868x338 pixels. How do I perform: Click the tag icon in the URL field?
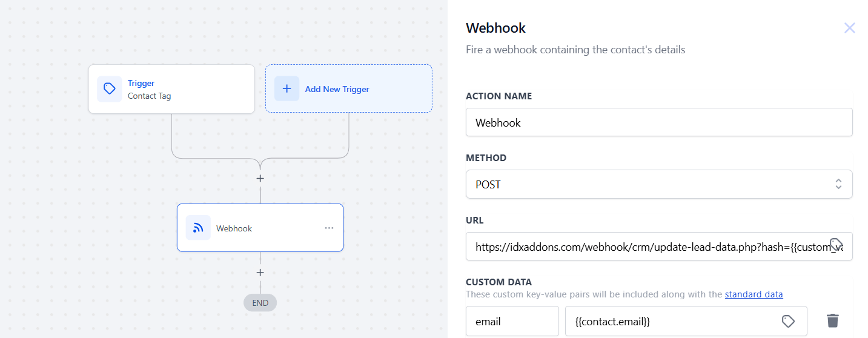tap(836, 245)
